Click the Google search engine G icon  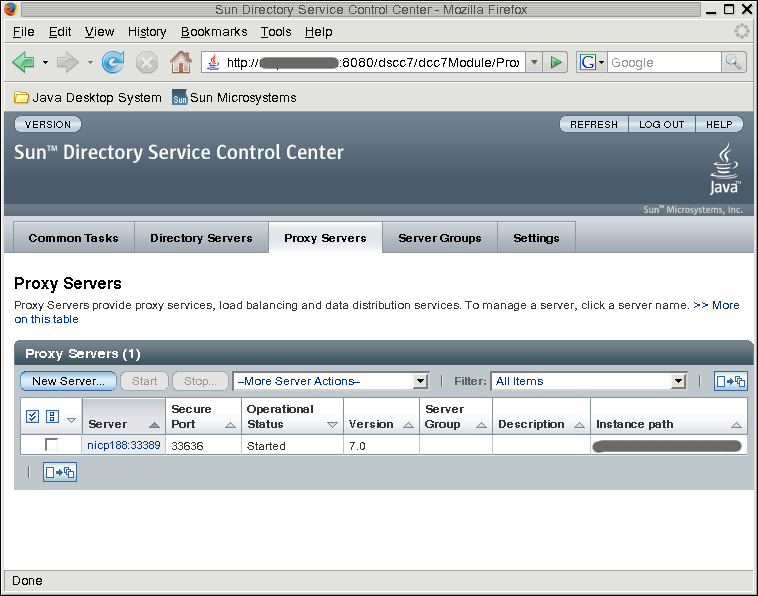(587, 62)
